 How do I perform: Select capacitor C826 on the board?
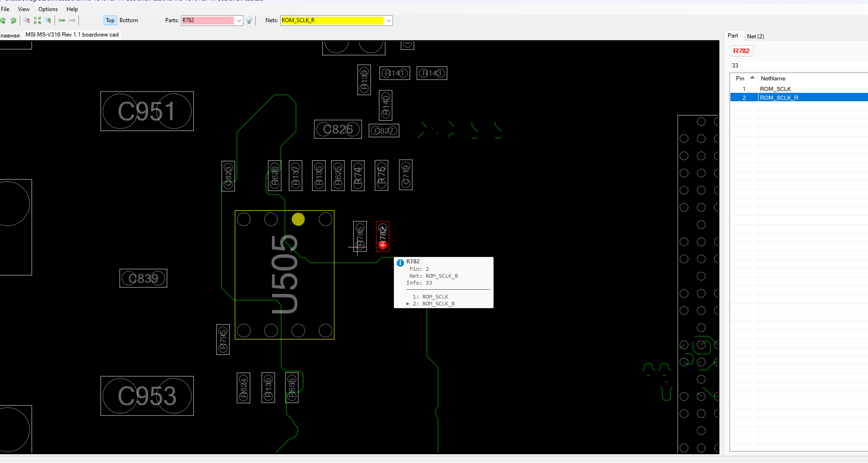point(338,129)
